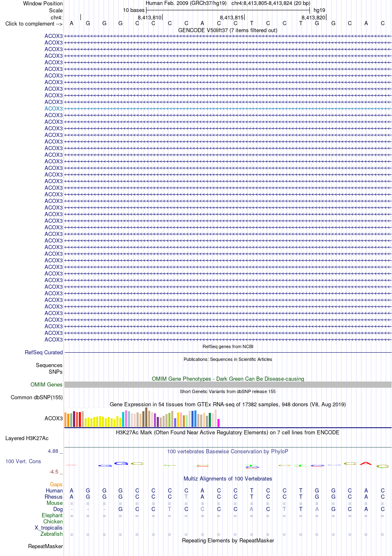The image size is (392, 556).
Task: Click the red A in the conservation logo
Action: point(366,463)
